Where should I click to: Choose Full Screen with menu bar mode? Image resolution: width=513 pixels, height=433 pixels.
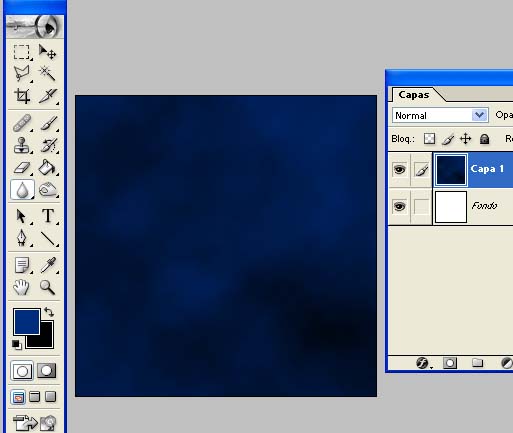[34, 397]
